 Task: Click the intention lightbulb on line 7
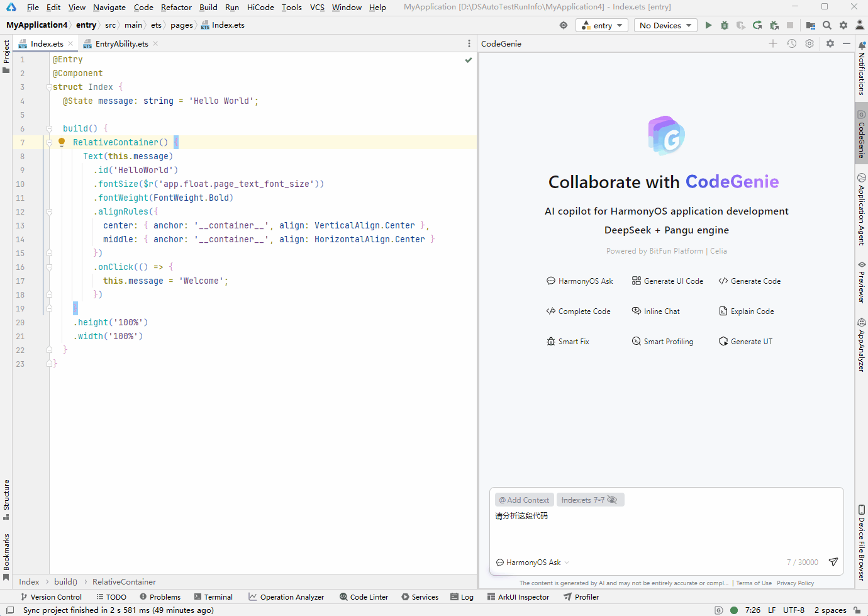tap(62, 142)
